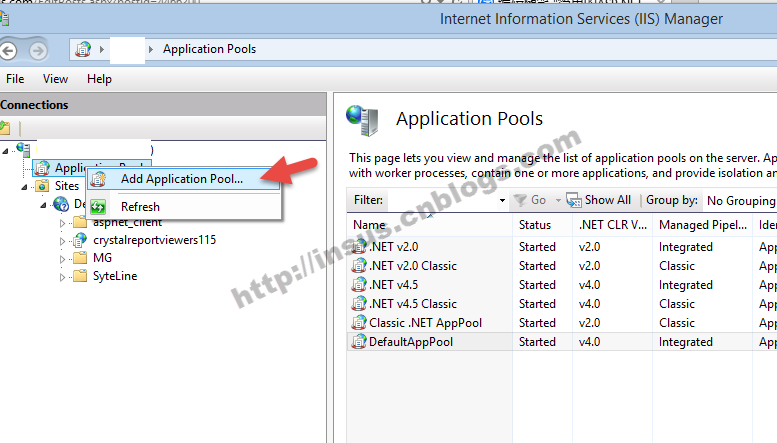Click the Classic .NET AppPool icon
The height and width of the screenshot is (443, 777).
(x=358, y=323)
